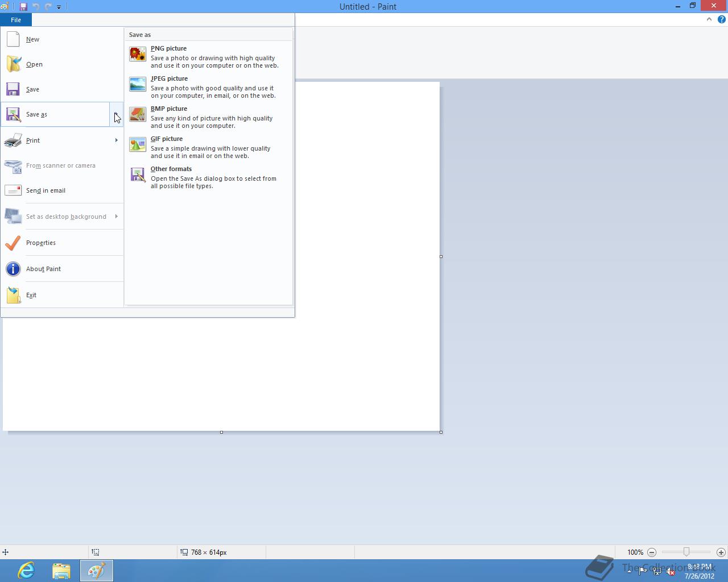Screen dimensions: 728x582
Task: Select Save as menu entry
Action: (x=55, y=114)
